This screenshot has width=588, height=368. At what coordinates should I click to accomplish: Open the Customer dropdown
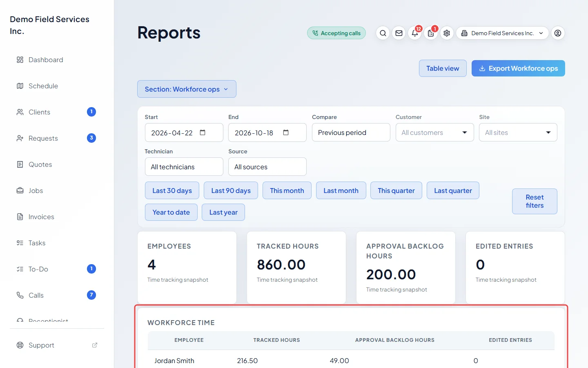(434, 132)
